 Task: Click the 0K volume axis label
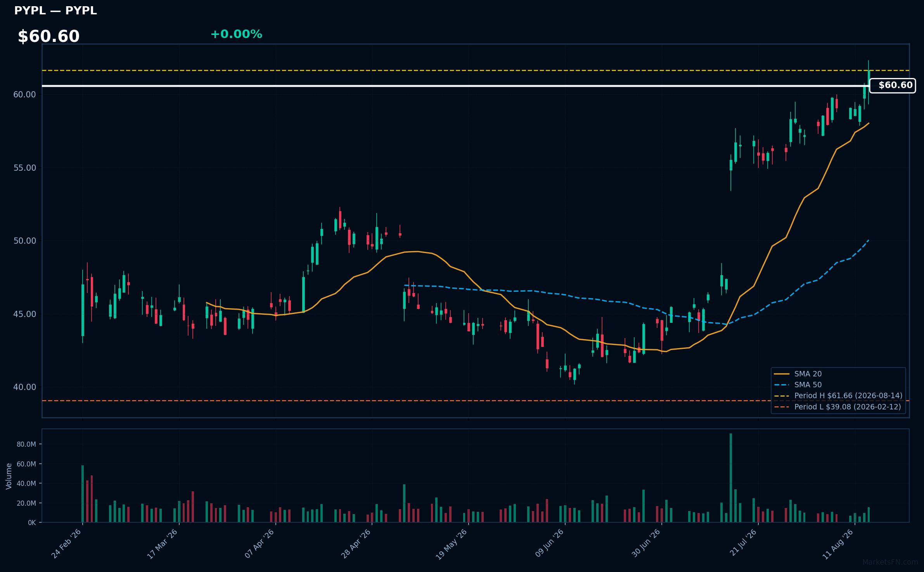click(32, 523)
